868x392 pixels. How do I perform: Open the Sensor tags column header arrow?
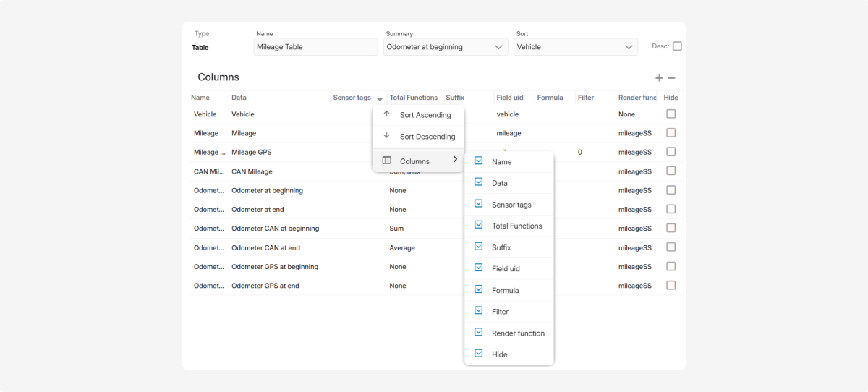pyautogui.click(x=380, y=98)
